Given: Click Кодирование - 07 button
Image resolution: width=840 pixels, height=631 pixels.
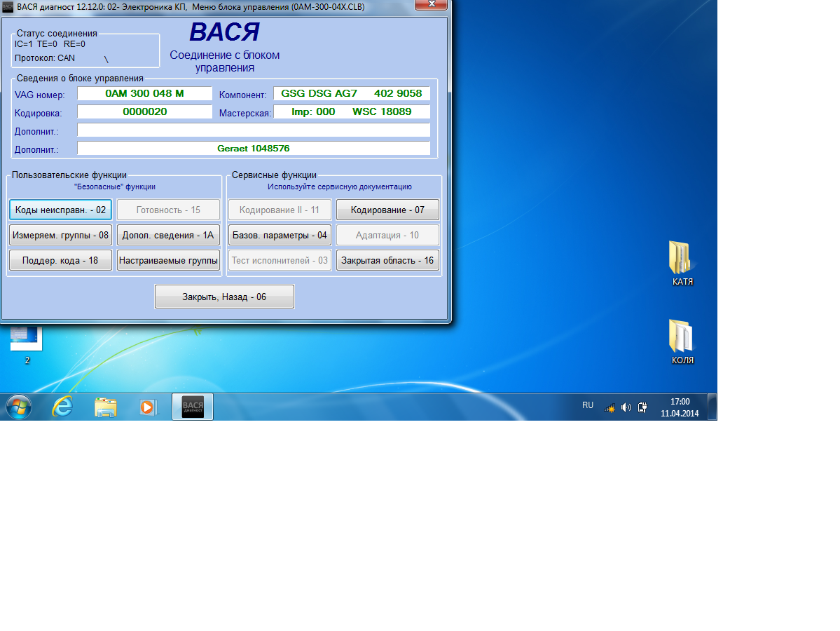Looking at the screenshot, I should (x=387, y=210).
